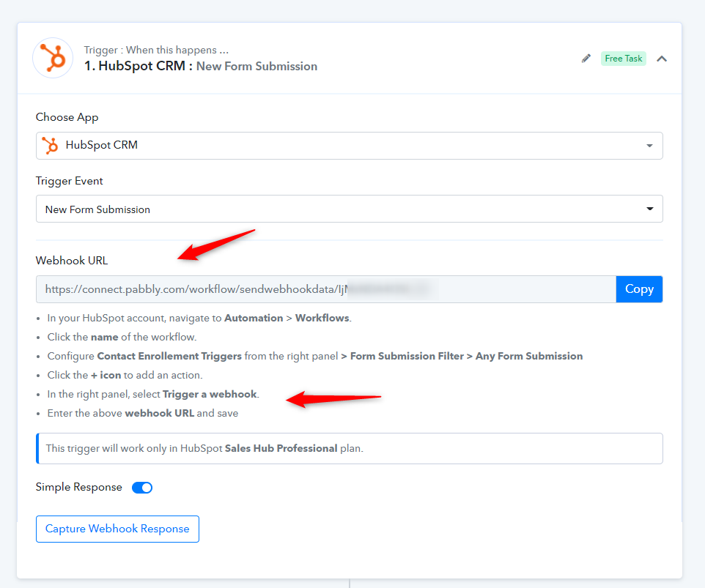Screen dimensions: 705x588
Task: Toggle the Simple Response switch
Action: tap(142, 488)
